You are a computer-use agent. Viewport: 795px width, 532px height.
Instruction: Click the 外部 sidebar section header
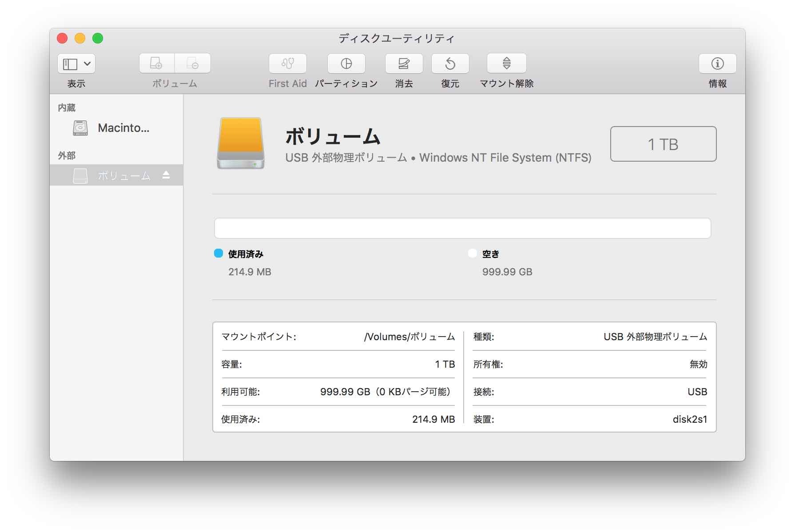click(67, 155)
